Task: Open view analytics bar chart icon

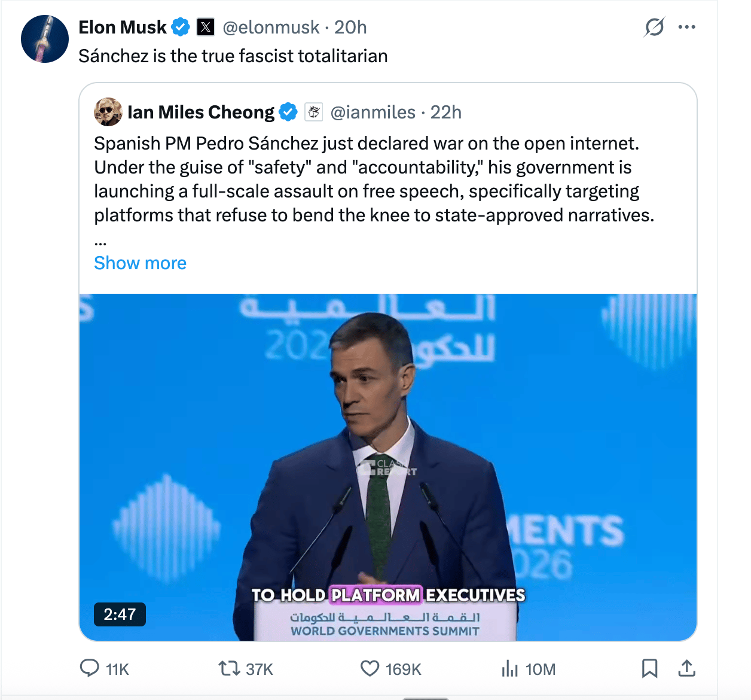Action: (510, 668)
